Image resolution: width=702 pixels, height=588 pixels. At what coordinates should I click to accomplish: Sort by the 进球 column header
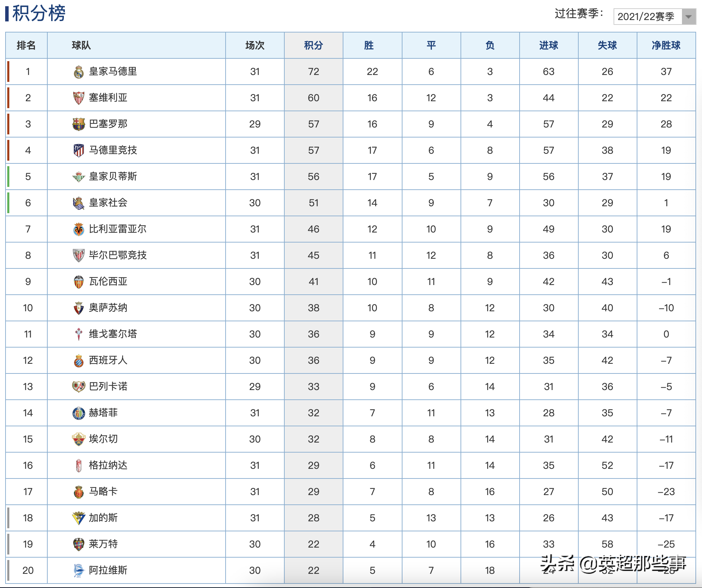(549, 45)
